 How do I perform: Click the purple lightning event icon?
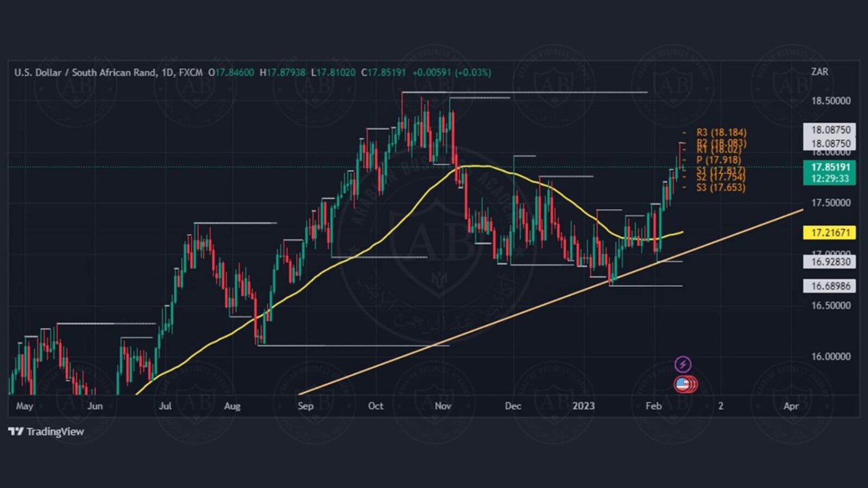tap(683, 364)
